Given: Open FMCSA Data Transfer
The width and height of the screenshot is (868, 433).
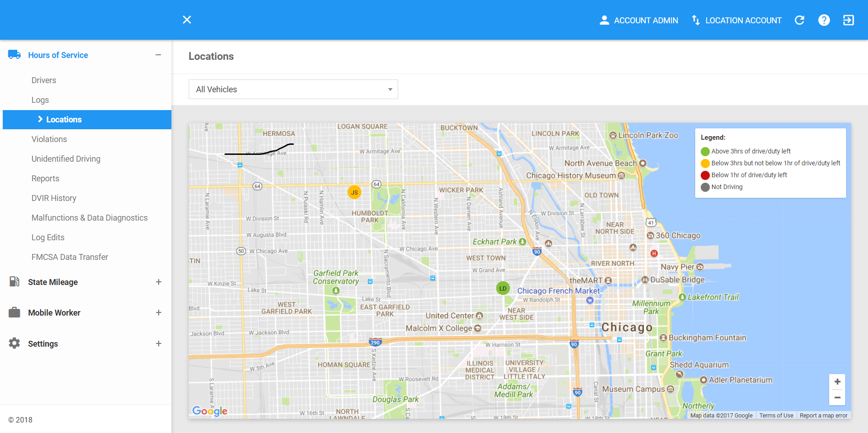Looking at the screenshot, I should coord(70,257).
